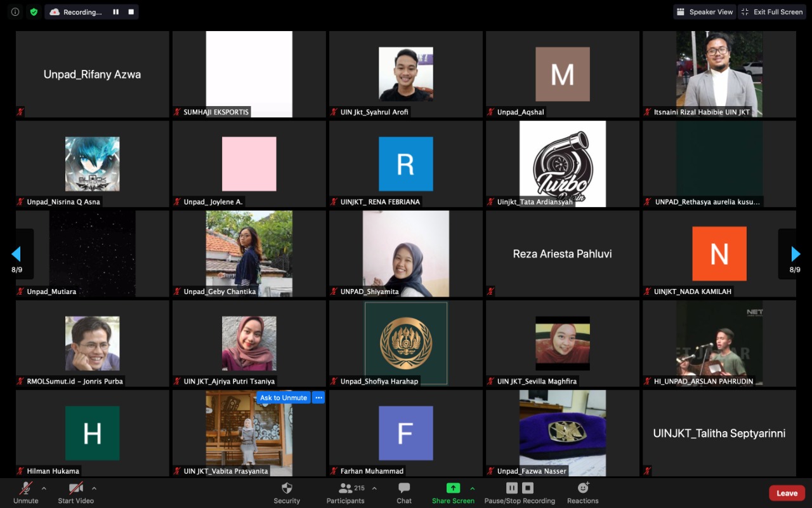
Task: Select Reza Ariesta Pahluvi tile
Action: (563, 254)
